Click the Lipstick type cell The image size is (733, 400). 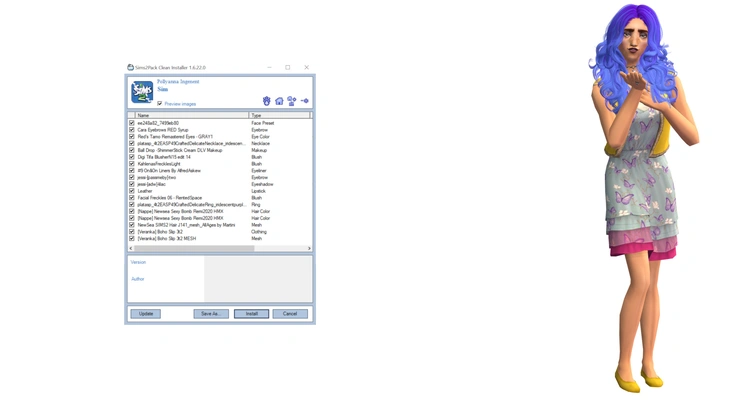tap(259, 191)
